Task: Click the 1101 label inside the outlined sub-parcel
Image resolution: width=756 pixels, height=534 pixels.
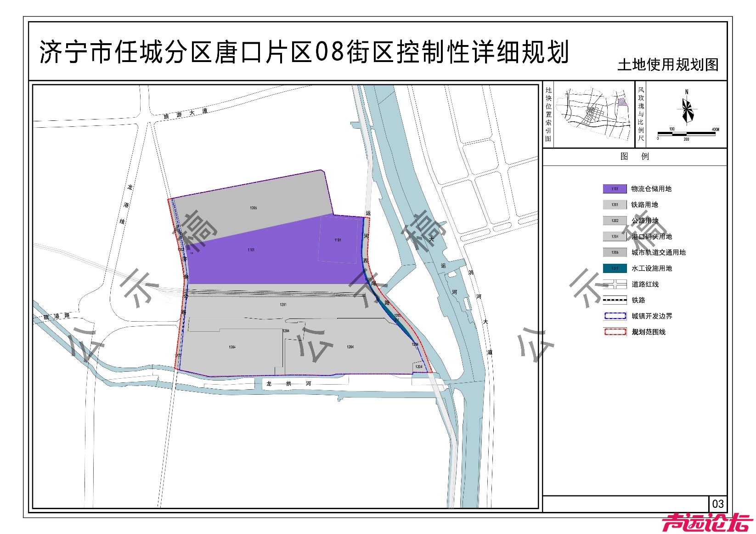Action: (338, 240)
